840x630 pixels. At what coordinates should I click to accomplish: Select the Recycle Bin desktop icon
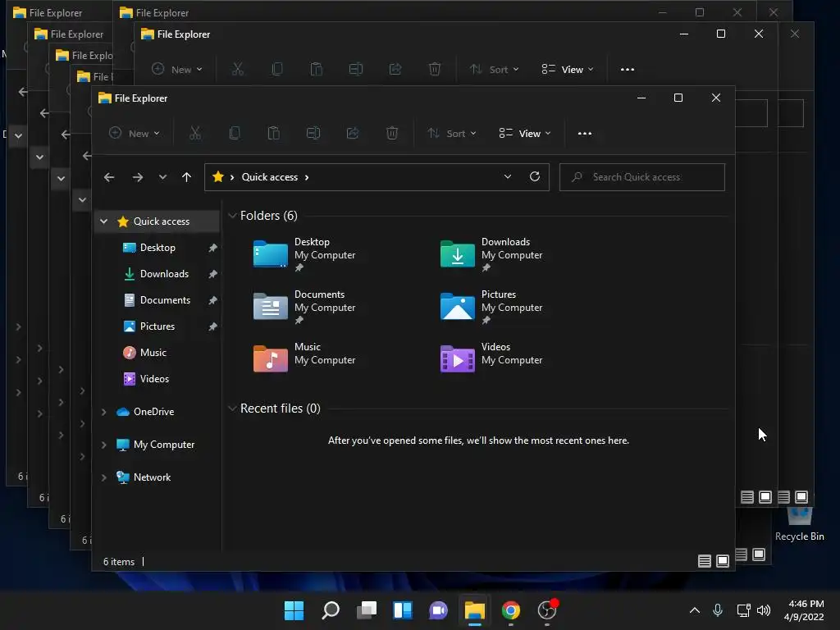pos(799,523)
